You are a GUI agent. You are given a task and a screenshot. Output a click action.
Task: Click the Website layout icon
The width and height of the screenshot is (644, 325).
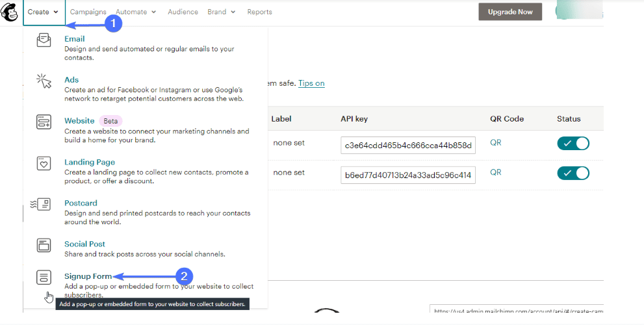pyautogui.click(x=44, y=122)
